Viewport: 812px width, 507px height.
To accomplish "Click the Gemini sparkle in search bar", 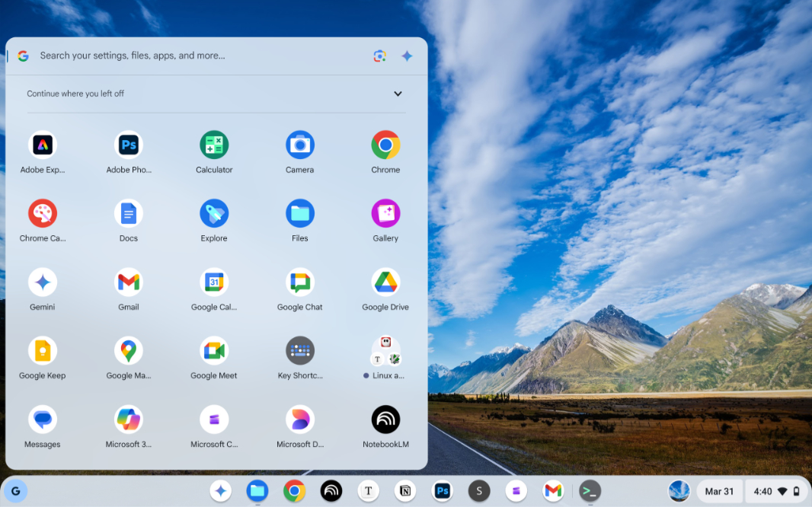I will click(x=408, y=56).
